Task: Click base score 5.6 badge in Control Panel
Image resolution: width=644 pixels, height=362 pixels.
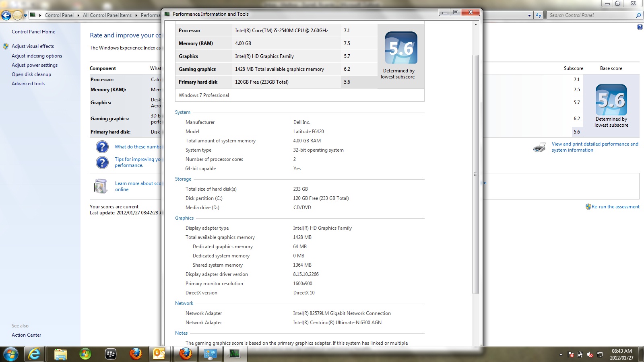Action: pyautogui.click(x=611, y=100)
